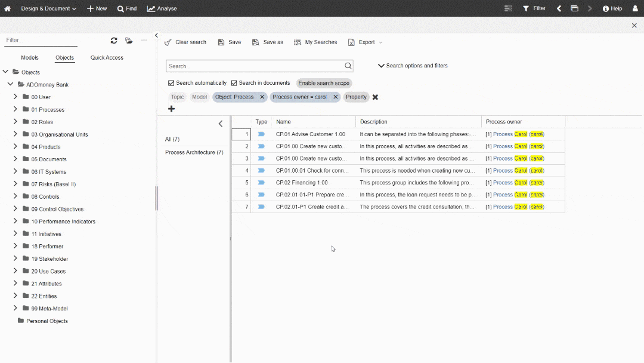Click the plus icon to add filter

point(172,109)
